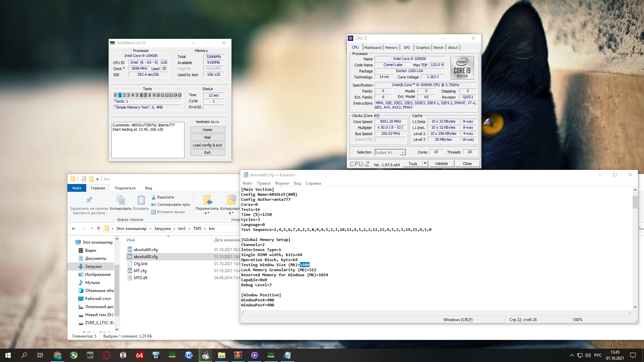The height and width of the screenshot is (362, 644).
Task: Toggle test number 15 in TestMem5
Action: (179, 95)
